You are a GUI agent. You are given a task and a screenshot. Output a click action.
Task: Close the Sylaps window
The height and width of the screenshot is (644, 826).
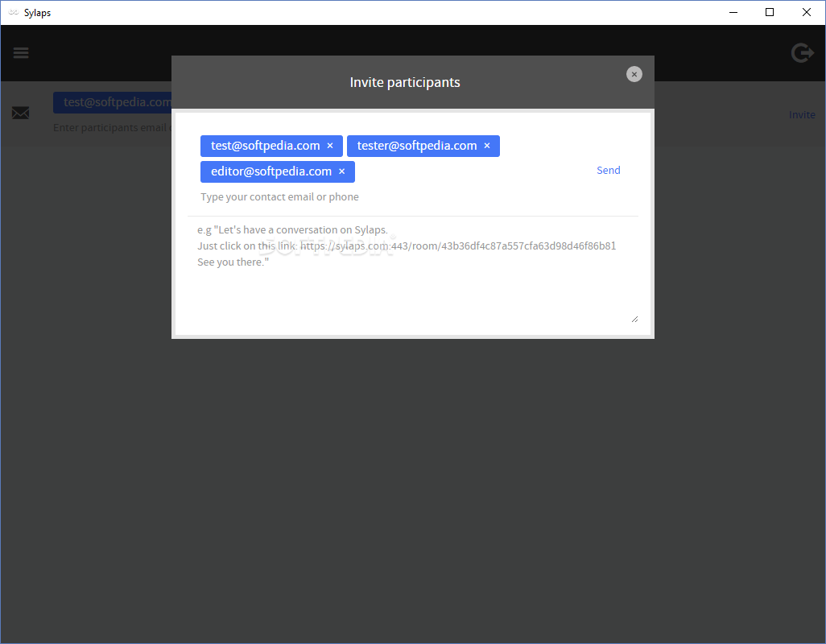pyautogui.click(x=806, y=12)
